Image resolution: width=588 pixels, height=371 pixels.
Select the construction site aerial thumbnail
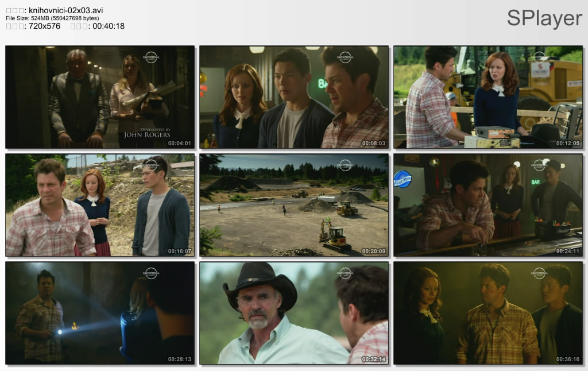point(294,205)
